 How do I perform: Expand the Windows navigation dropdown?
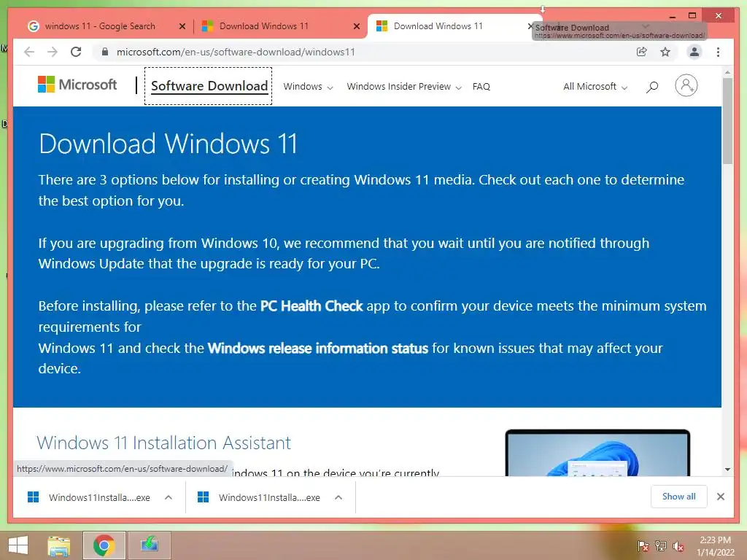tap(309, 87)
